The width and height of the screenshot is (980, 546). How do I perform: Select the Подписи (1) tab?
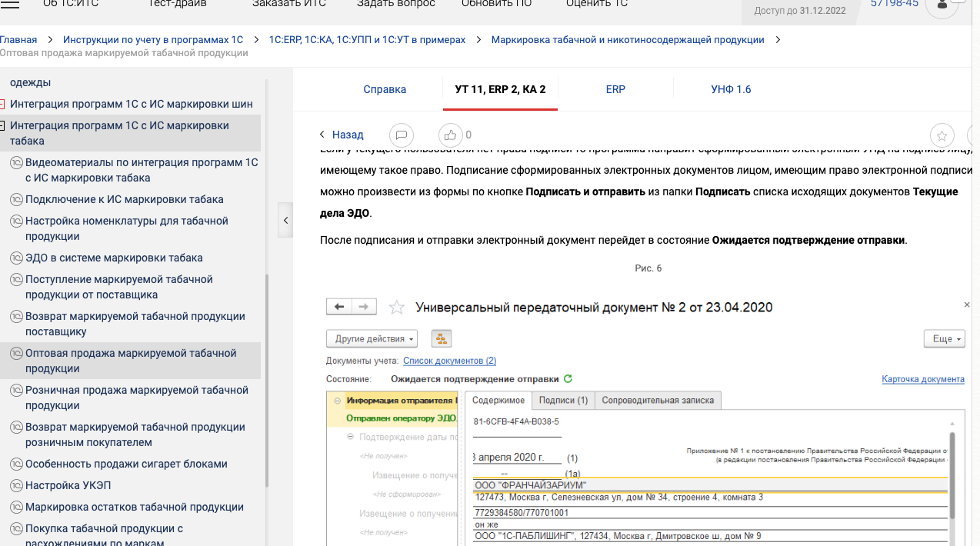point(563,400)
